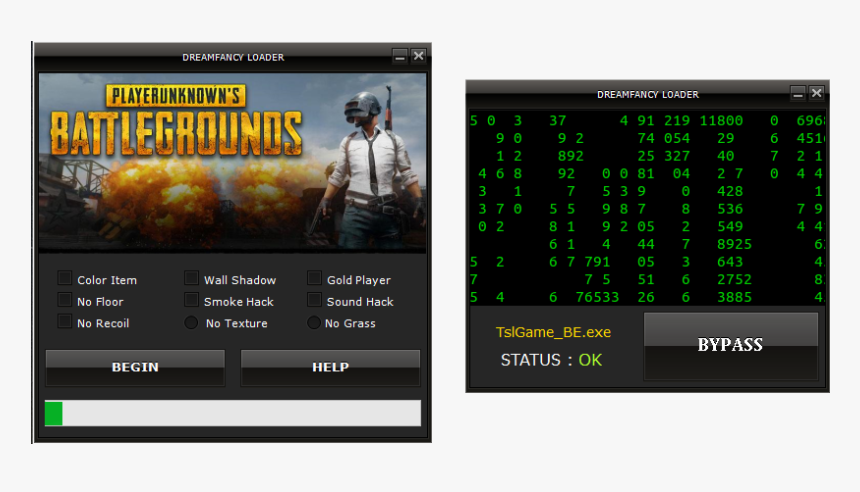Check the No Recoil option
Viewport: 860px width, 492px height.
point(65,321)
